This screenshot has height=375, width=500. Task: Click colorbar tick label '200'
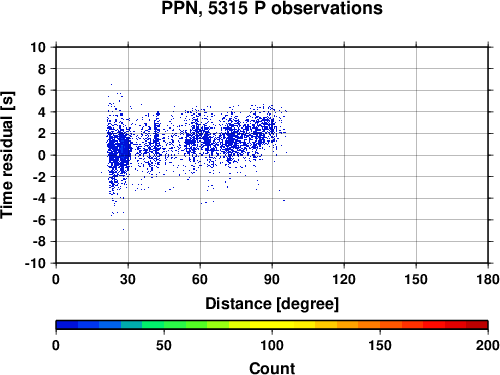click(x=488, y=345)
